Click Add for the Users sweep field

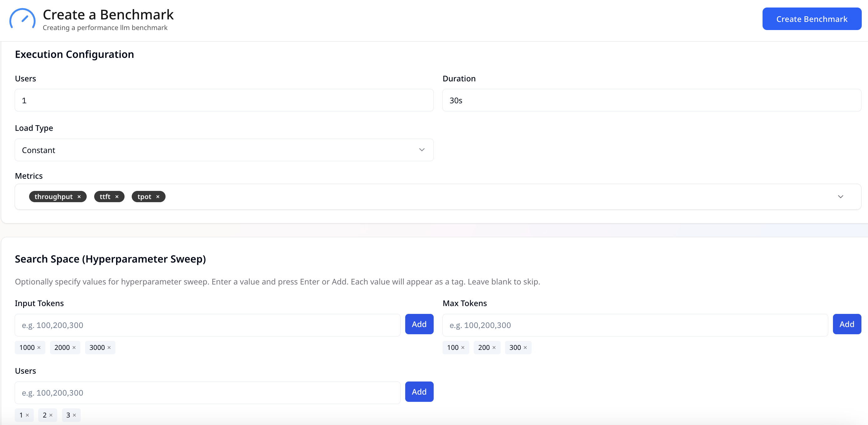419,392
